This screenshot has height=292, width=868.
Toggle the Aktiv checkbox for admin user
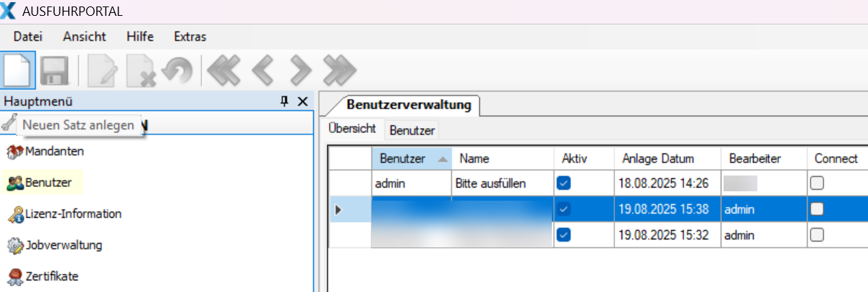tap(564, 183)
